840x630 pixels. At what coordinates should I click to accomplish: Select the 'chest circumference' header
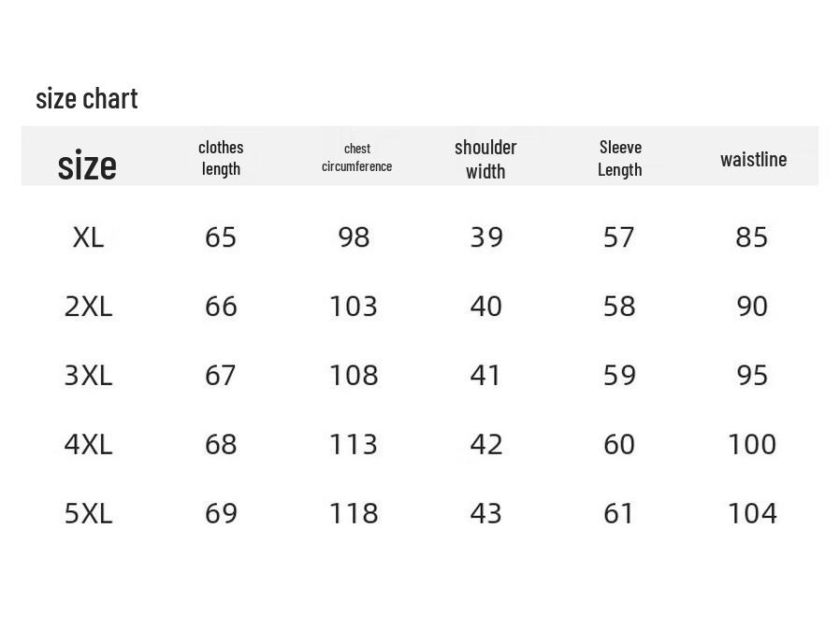pos(356,157)
